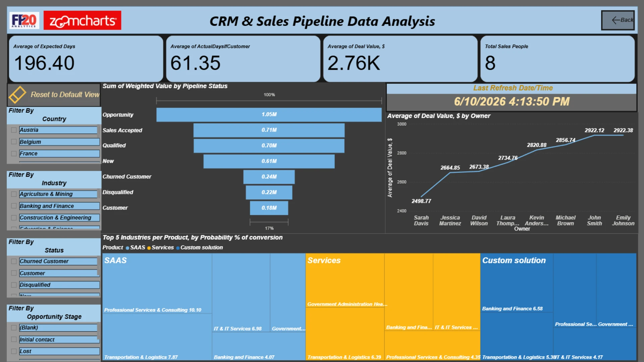Click the Country filter scrollbar
The width and height of the screenshot is (644, 362).
[99, 131]
